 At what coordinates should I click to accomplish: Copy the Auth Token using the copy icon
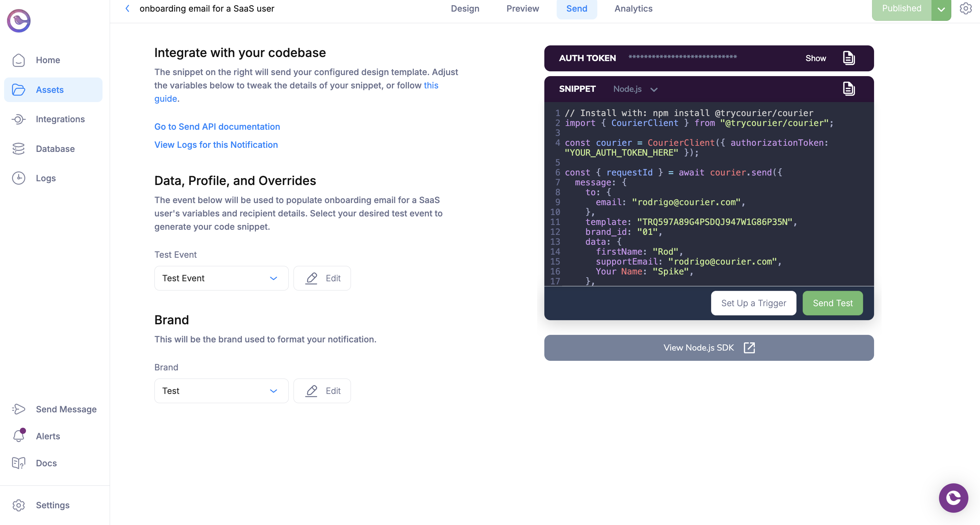(x=849, y=58)
